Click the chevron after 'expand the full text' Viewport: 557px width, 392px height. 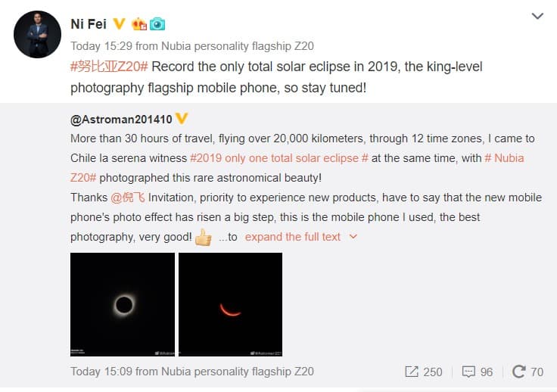(x=353, y=237)
